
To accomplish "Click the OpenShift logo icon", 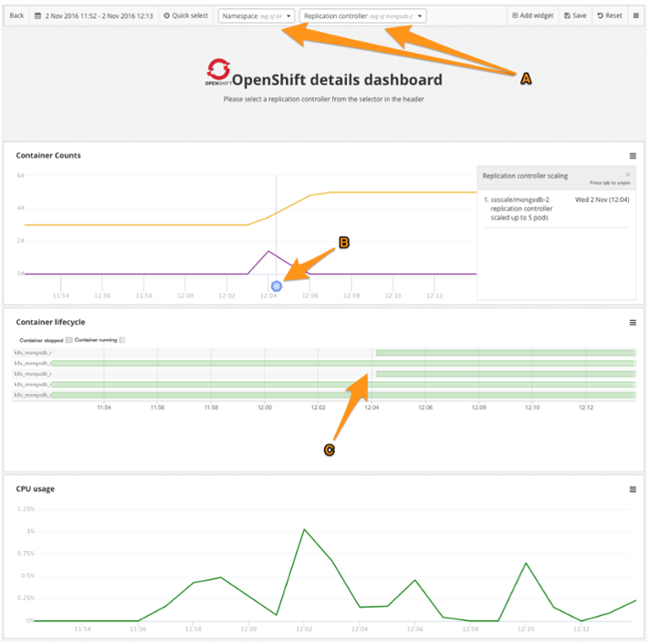I will click(x=218, y=71).
